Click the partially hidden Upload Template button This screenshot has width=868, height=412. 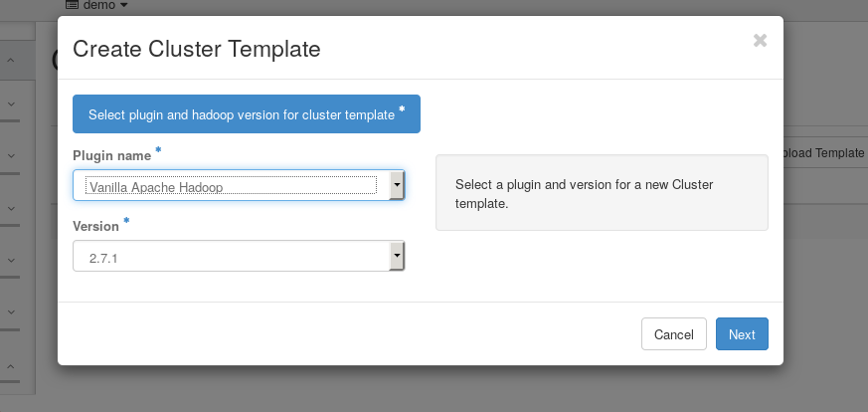(x=824, y=152)
